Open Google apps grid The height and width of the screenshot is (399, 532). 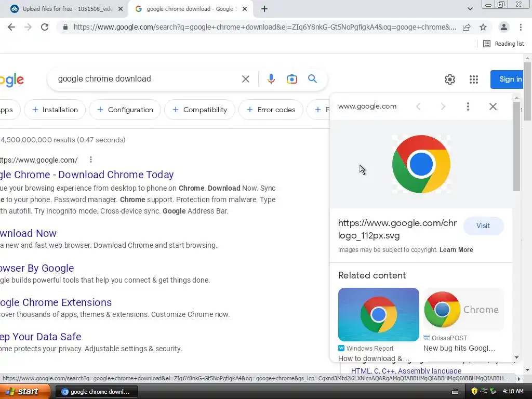(x=474, y=79)
